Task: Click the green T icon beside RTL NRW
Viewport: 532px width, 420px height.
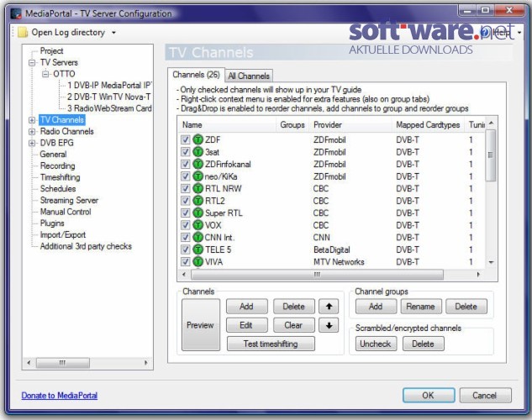Action: coord(198,188)
